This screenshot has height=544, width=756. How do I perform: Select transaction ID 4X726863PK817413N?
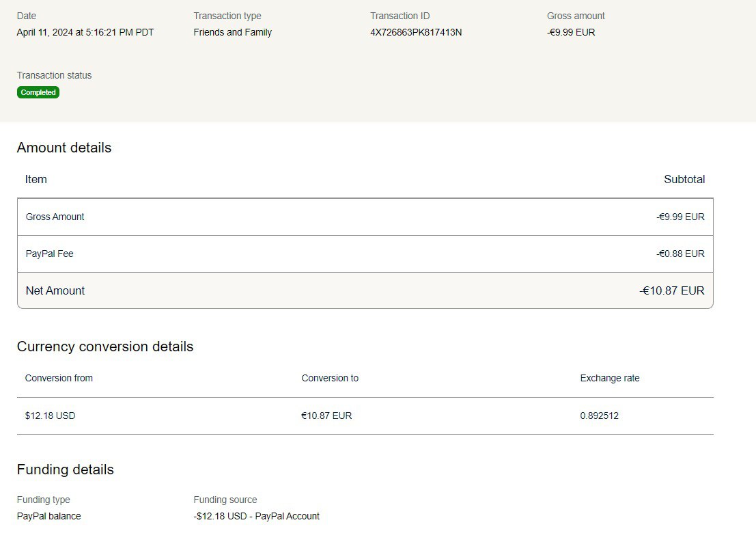click(x=416, y=32)
